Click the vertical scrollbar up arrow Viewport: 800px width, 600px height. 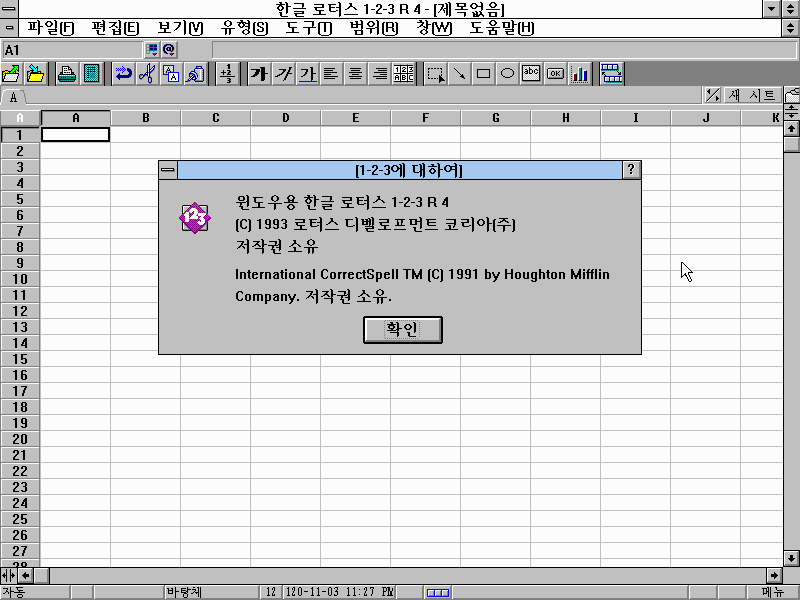(791, 129)
